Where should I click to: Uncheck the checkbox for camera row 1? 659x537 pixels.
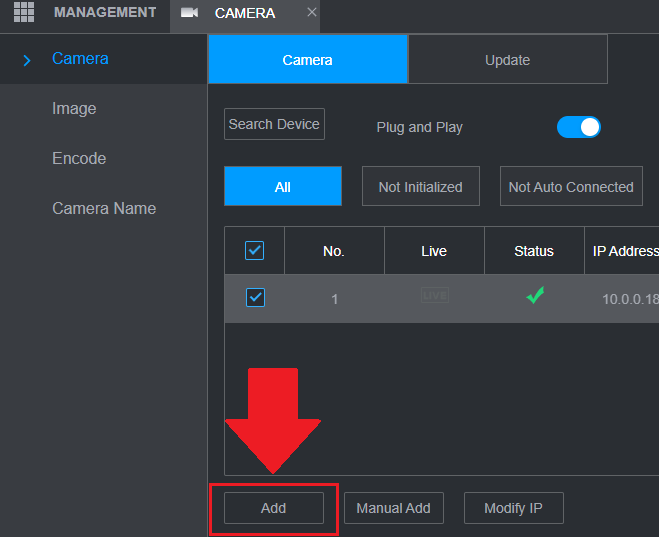(x=255, y=297)
